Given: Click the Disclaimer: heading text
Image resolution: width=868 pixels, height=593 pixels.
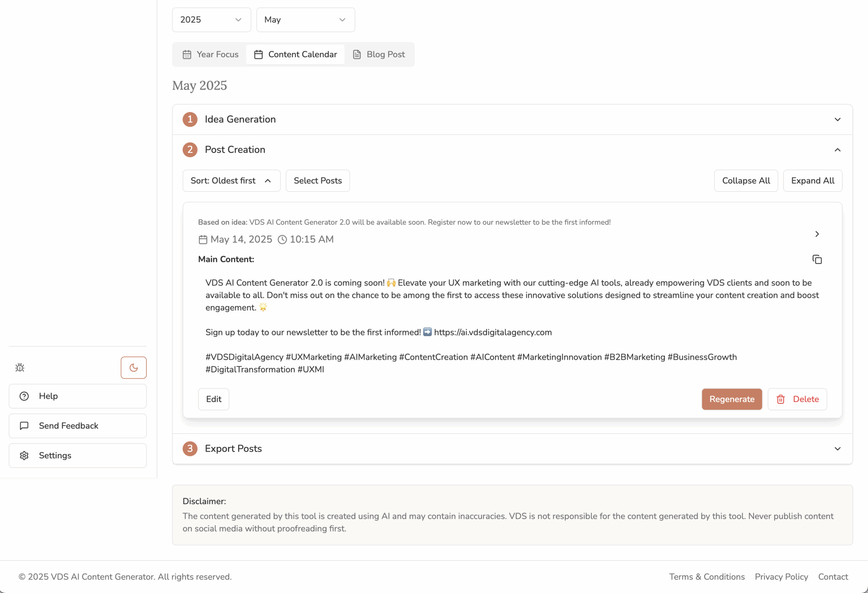Looking at the screenshot, I should 204,501.
